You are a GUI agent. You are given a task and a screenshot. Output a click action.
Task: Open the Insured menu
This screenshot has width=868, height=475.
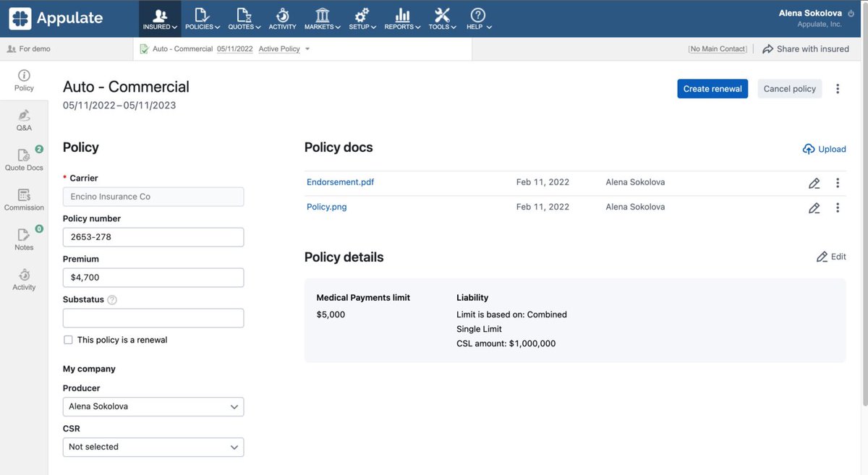(x=160, y=19)
